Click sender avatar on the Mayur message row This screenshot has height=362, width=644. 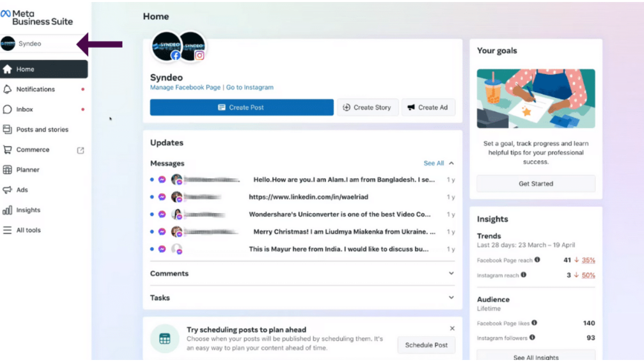click(177, 249)
